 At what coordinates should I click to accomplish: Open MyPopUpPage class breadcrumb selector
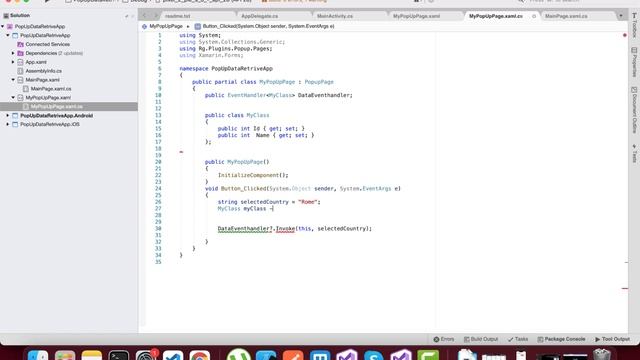162,26
